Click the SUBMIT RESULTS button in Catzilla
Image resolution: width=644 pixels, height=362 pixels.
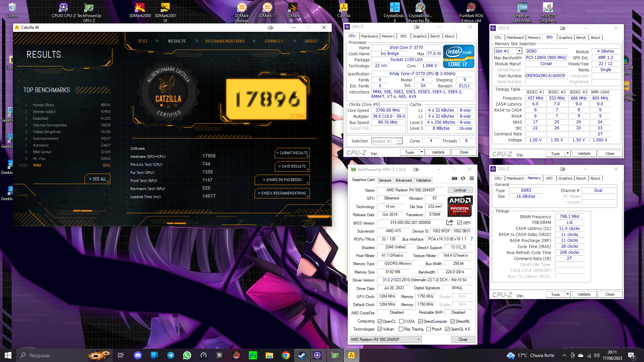pos(292,153)
